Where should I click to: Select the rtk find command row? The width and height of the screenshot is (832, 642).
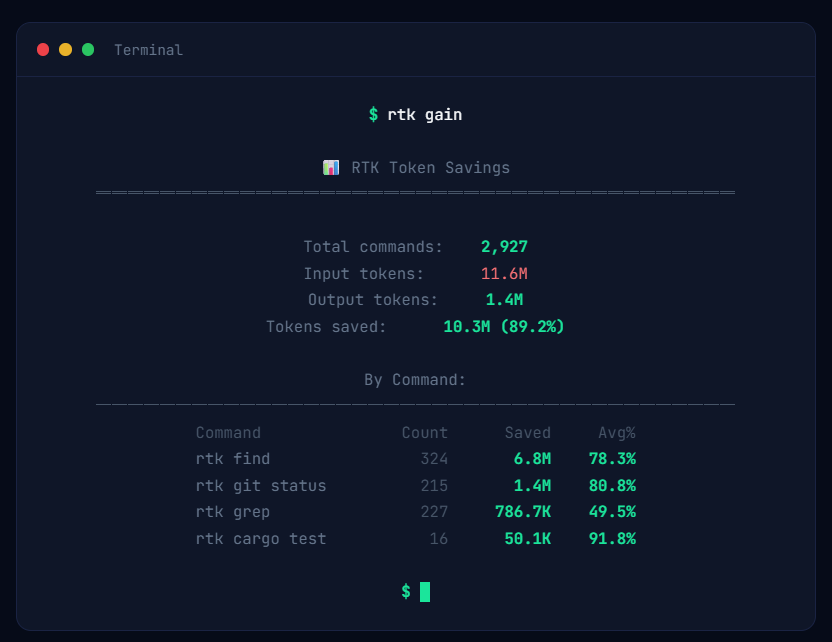click(232, 458)
